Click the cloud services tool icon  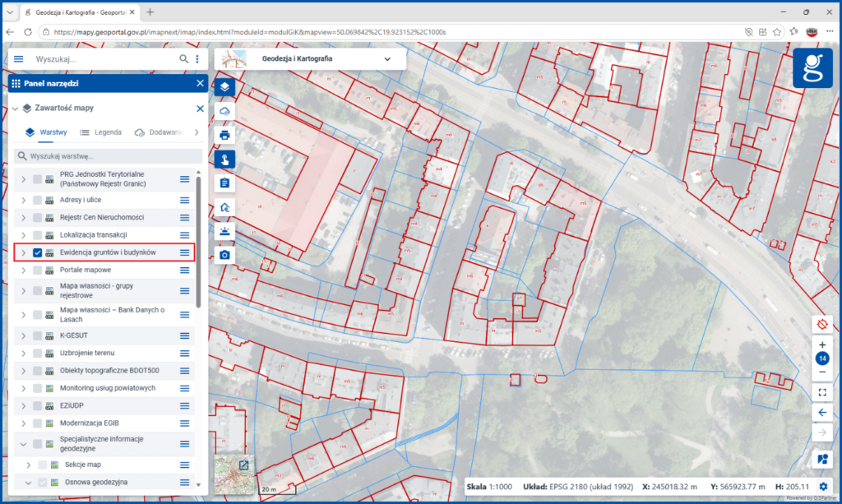(x=224, y=111)
